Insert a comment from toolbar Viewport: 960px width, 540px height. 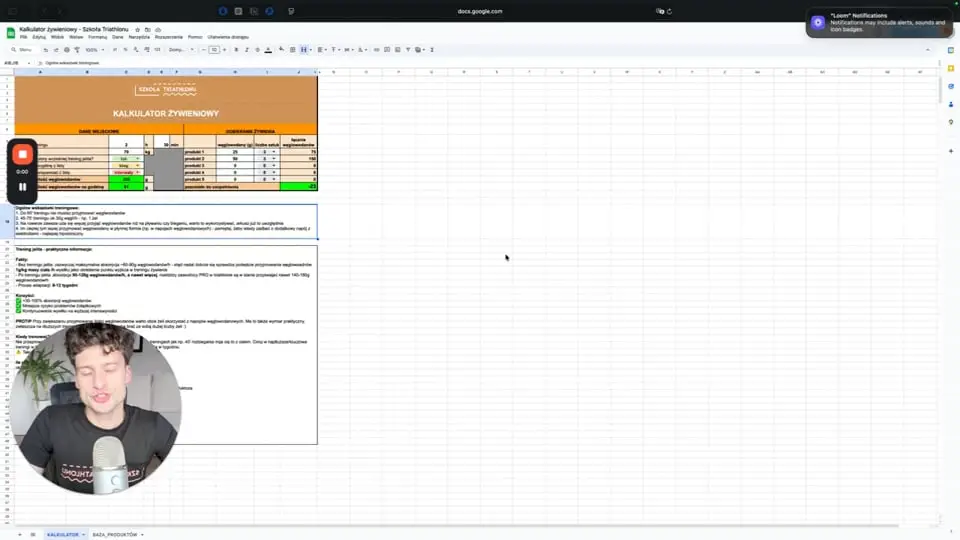pyautogui.click(x=387, y=50)
